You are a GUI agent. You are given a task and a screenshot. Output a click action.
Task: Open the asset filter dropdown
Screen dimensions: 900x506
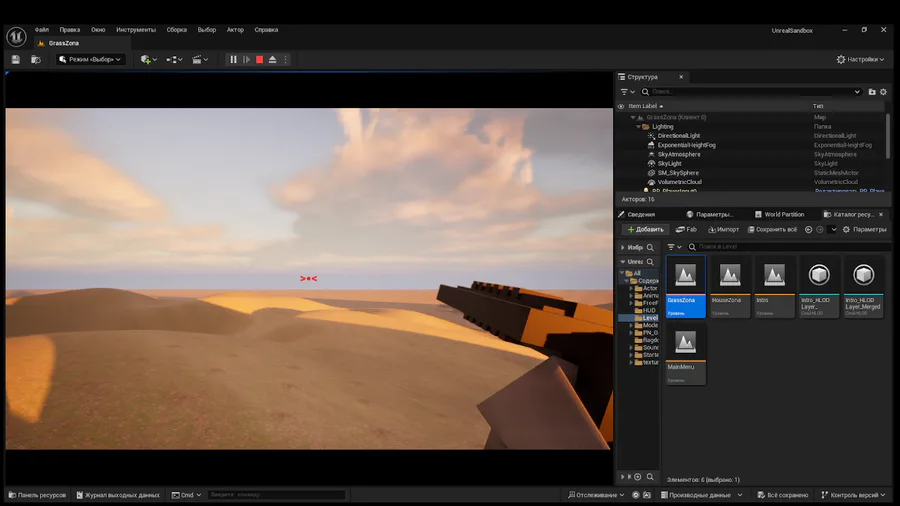tap(674, 247)
